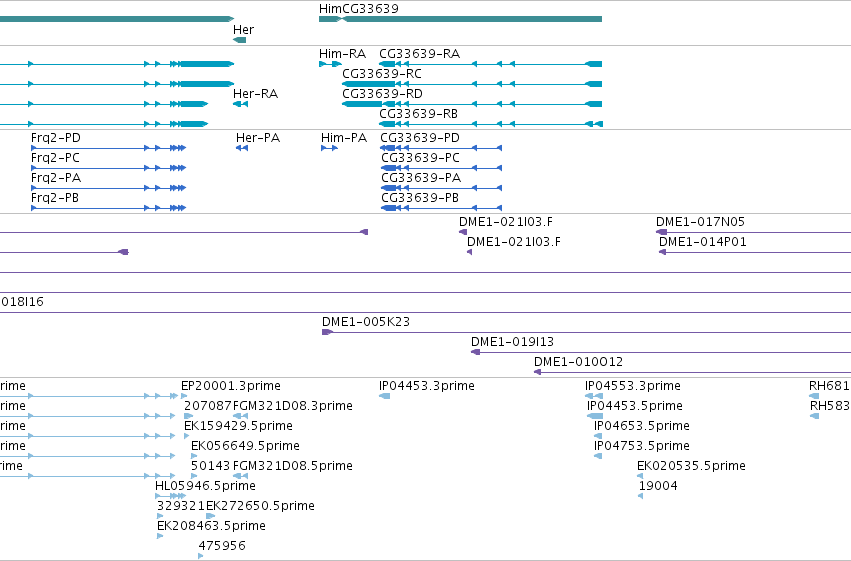Viewport: 851px width, 561px height.
Task: Click the Frq2-PA protein label
Action: pos(56,178)
